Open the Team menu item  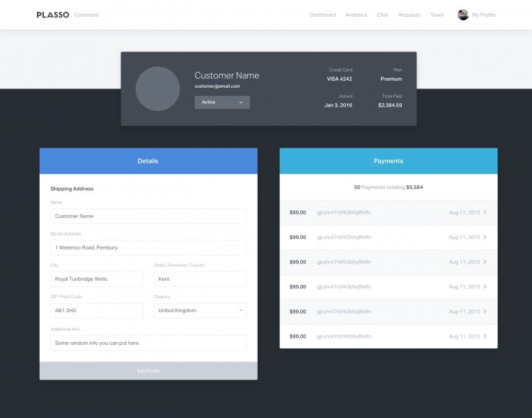coord(437,15)
